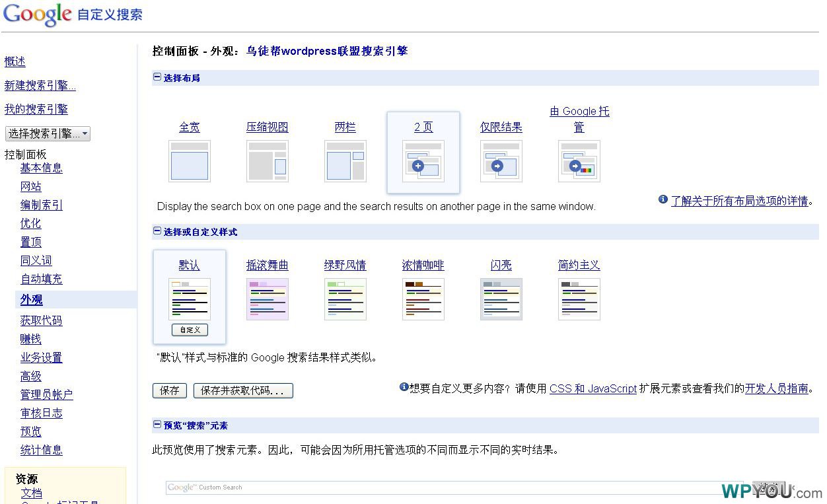Click the 由 Google 托管 label link
The width and height of the screenshot is (827, 504).
[x=579, y=119]
